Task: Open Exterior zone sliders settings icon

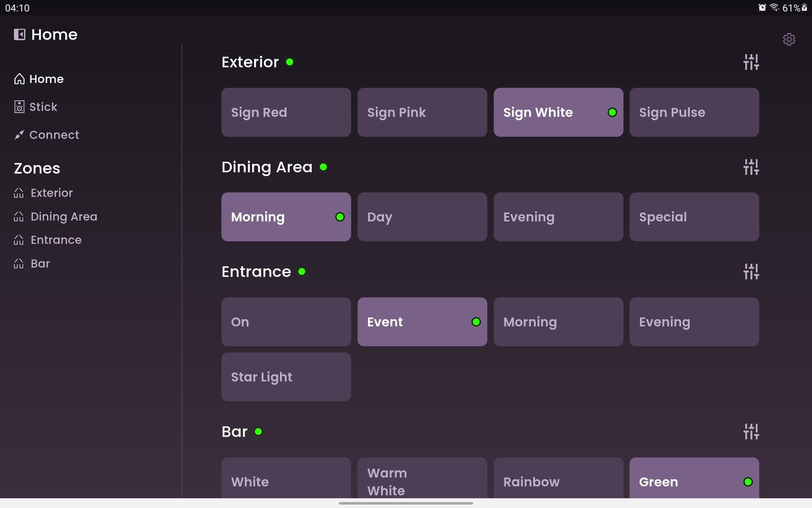Action: coord(751,62)
